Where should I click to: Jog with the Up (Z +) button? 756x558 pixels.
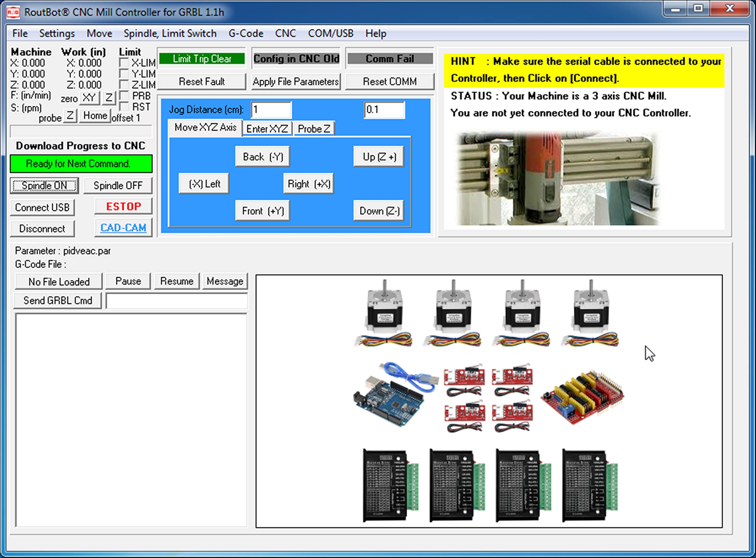pyautogui.click(x=379, y=157)
